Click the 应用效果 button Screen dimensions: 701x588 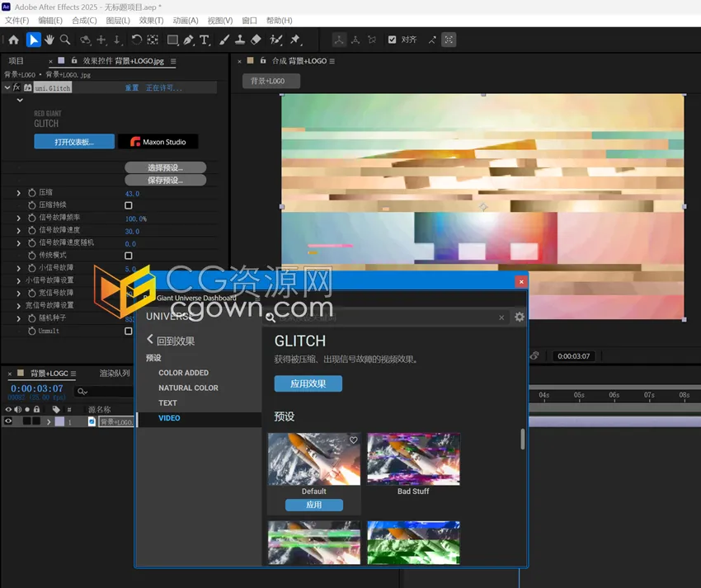308,383
